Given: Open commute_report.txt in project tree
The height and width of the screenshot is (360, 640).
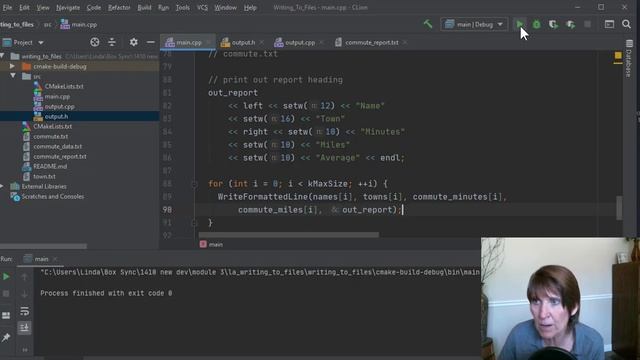Looking at the screenshot, I should pos(60,156).
